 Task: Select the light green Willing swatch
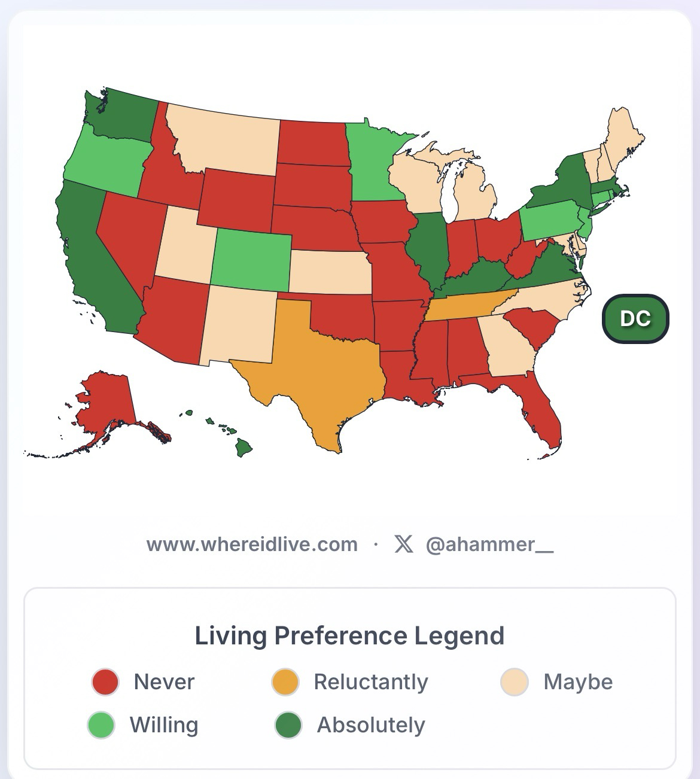click(101, 725)
